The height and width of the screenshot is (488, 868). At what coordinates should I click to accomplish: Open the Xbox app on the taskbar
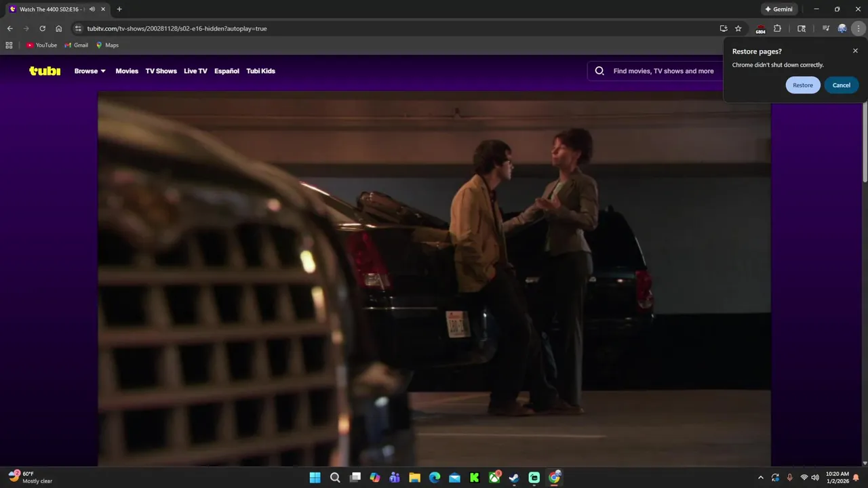(494, 478)
